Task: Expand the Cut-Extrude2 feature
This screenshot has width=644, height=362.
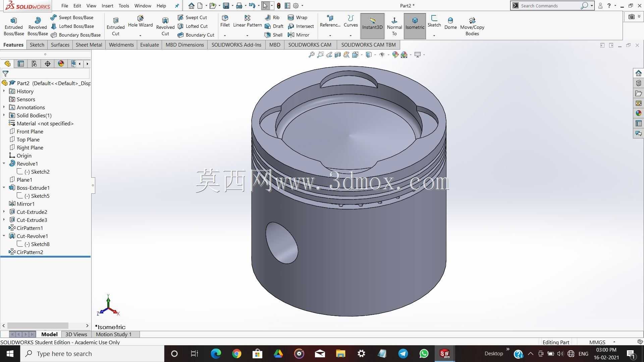Action: 4,212
